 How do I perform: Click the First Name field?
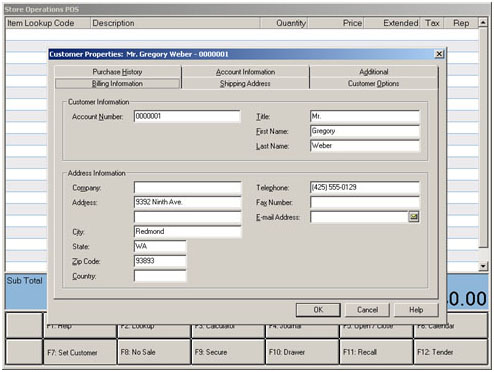365,131
